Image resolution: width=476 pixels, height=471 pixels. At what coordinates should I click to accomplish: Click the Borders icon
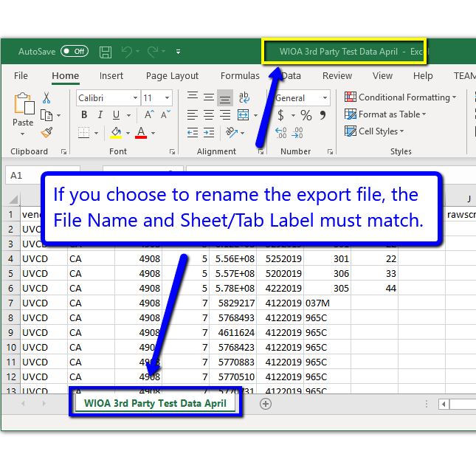tap(84, 133)
